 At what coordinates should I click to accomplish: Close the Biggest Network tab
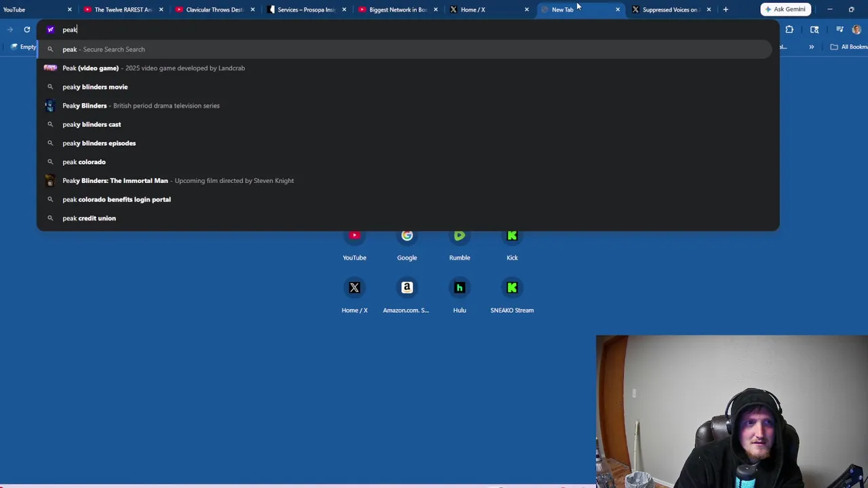click(x=435, y=9)
